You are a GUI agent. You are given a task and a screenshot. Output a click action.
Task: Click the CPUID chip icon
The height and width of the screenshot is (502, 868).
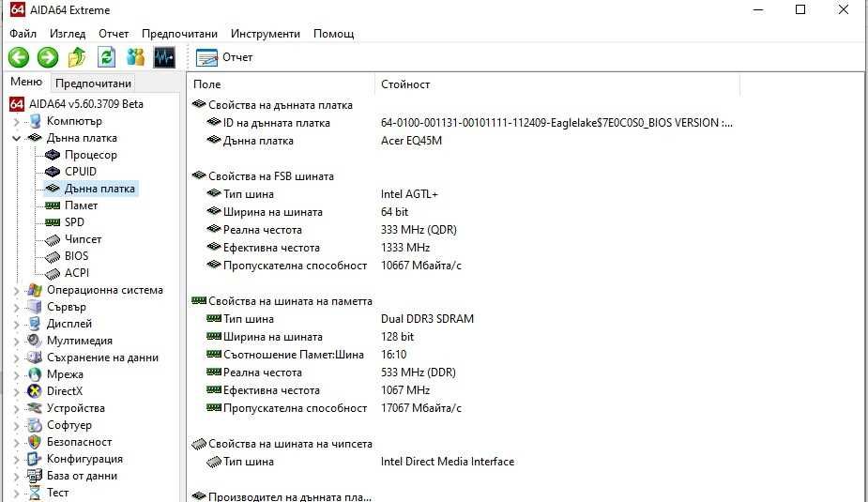(53, 172)
